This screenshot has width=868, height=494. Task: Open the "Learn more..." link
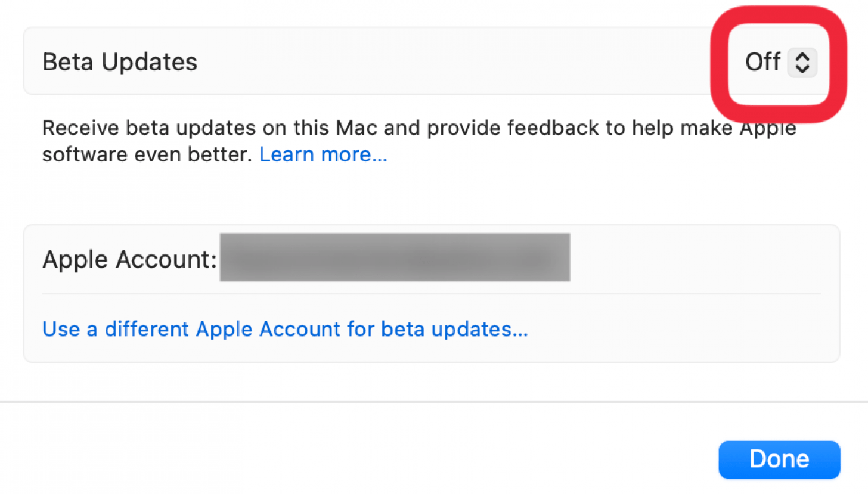coord(323,155)
